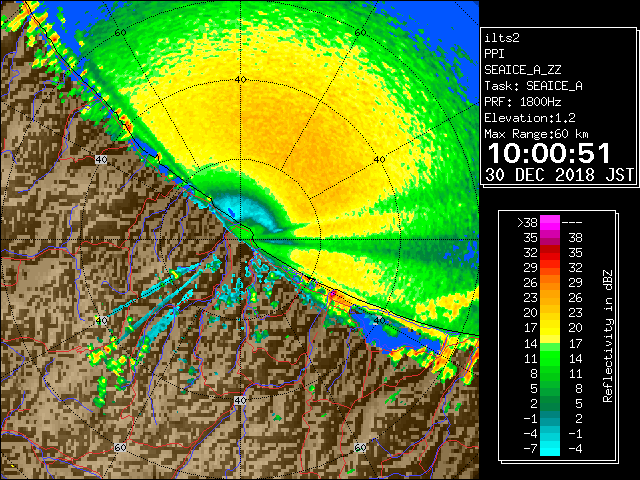Screen dimensions: 640x480
Task: Click the '60' range label in the northwest
Action: (120, 33)
